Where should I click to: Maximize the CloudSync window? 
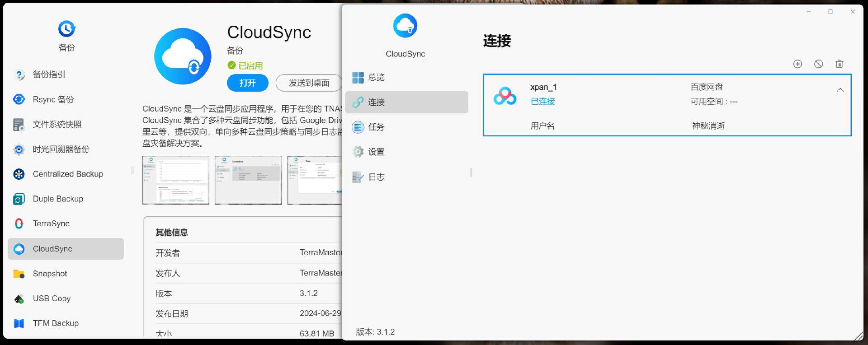pyautogui.click(x=830, y=12)
